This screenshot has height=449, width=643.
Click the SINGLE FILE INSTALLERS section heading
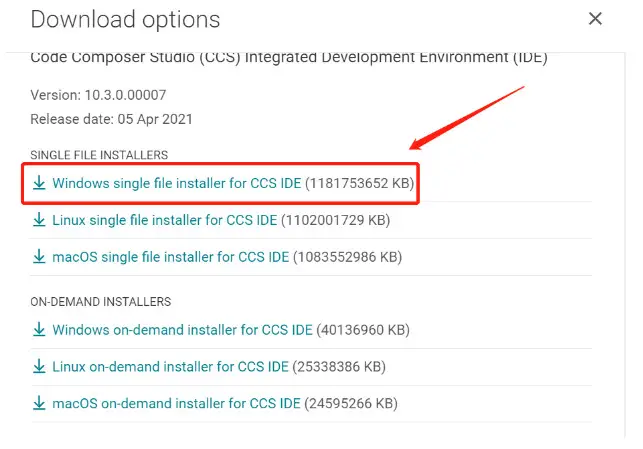tap(99, 155)
